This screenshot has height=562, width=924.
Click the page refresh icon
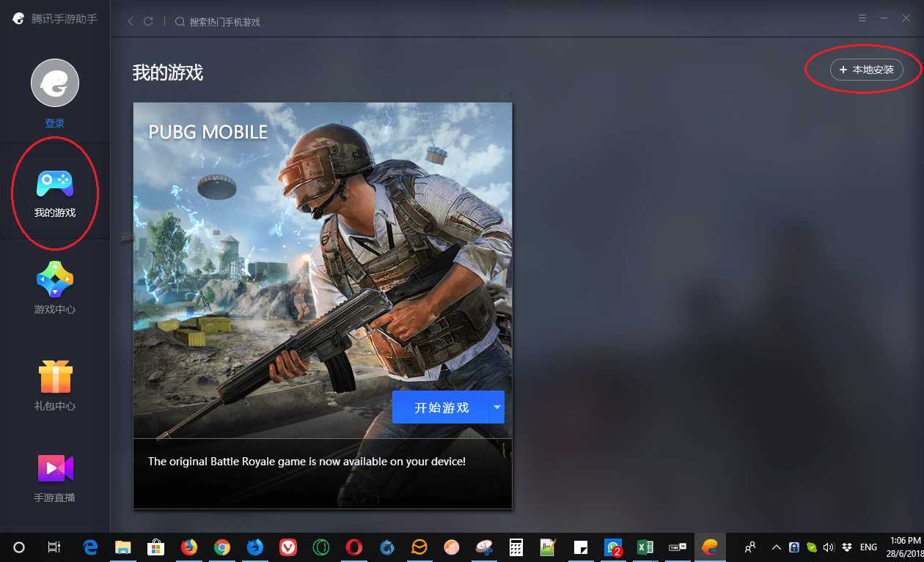149,21
